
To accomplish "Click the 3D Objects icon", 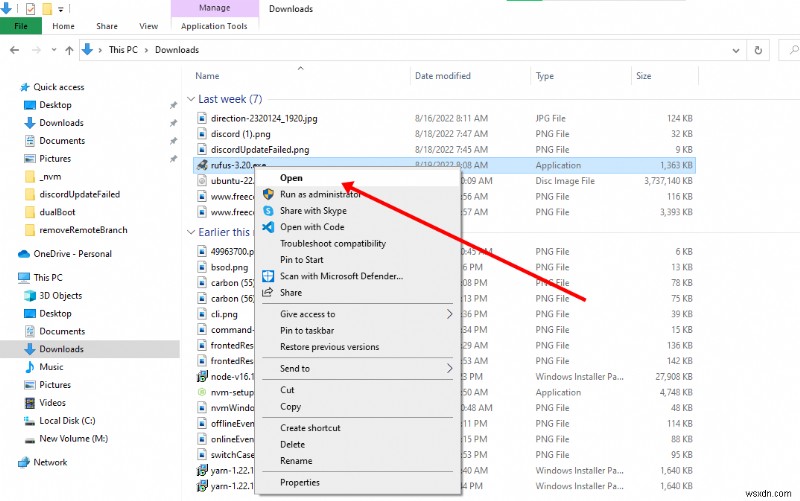I will coord(30,295).
